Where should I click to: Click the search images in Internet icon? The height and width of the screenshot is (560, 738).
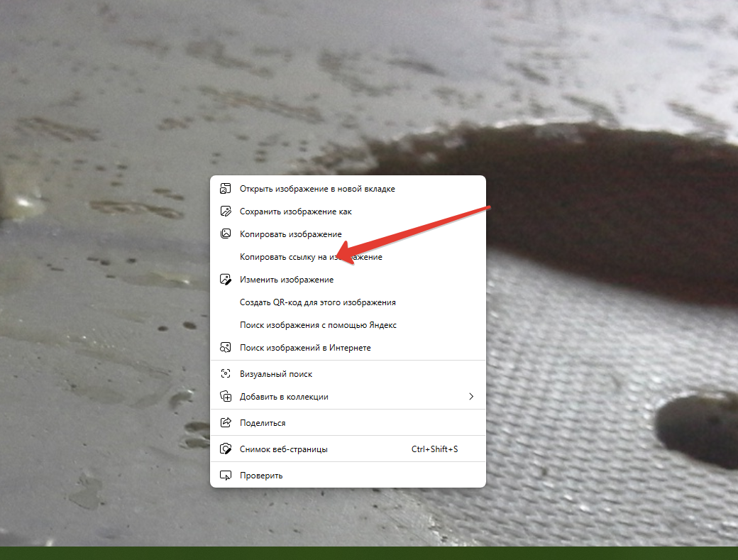click(x=226, y=348)
